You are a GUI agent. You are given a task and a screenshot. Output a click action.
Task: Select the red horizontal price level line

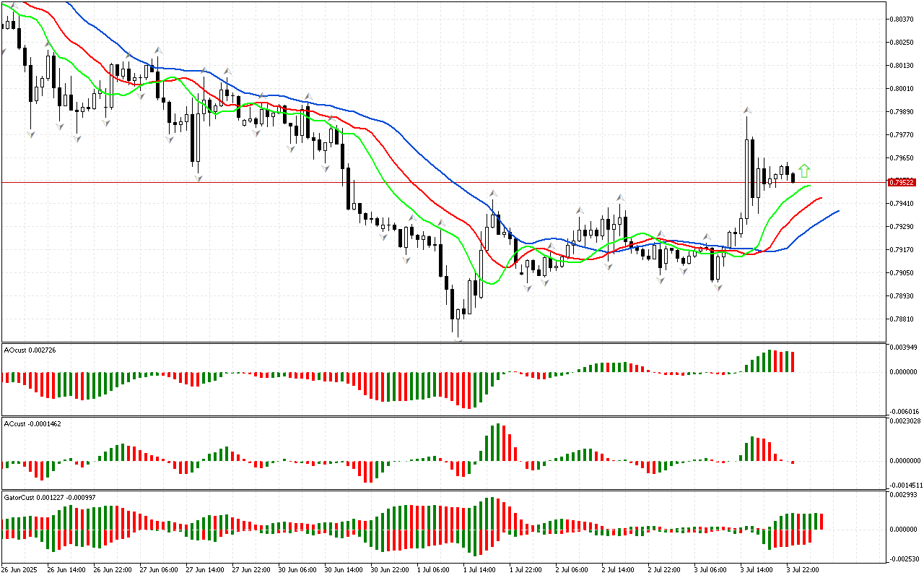[x=433, y=182]
